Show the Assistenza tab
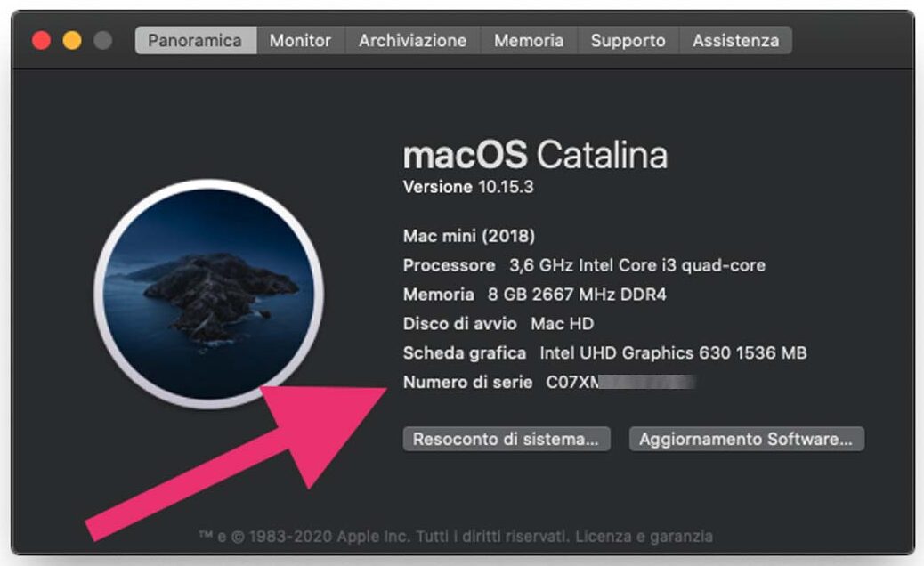 pyautogui.click(x=735, y=41)
